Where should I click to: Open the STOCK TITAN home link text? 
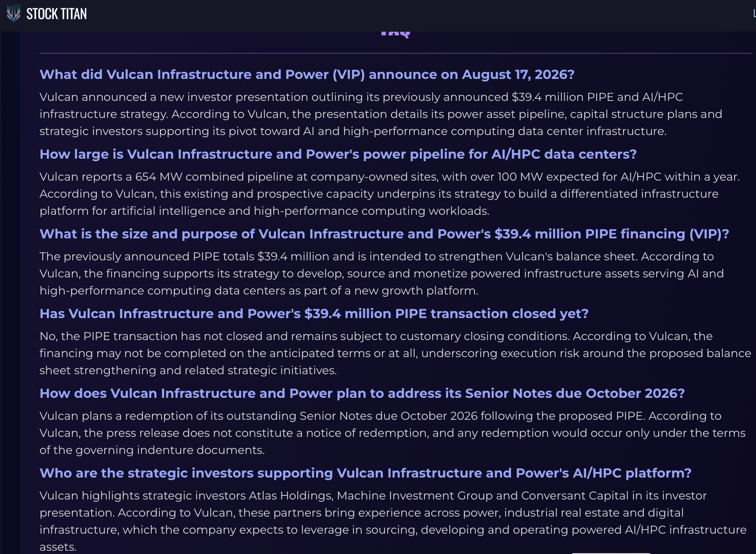point(57,14)
